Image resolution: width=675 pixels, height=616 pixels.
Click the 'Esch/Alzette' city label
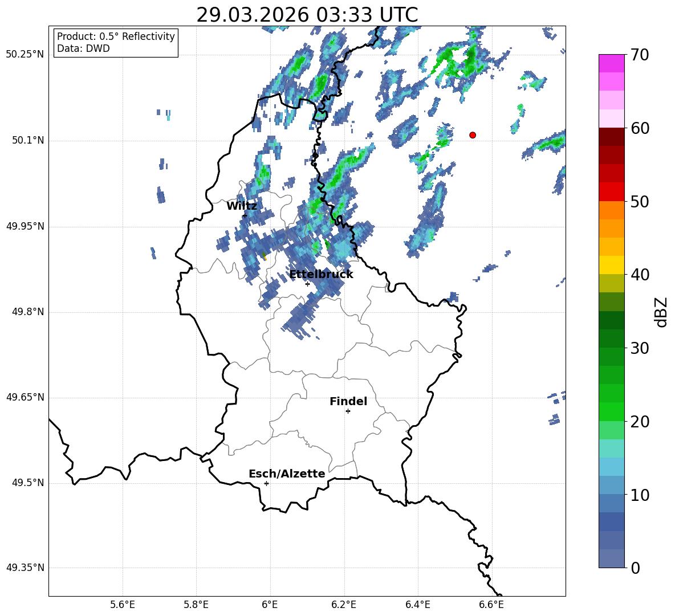(x=287, y=474)
